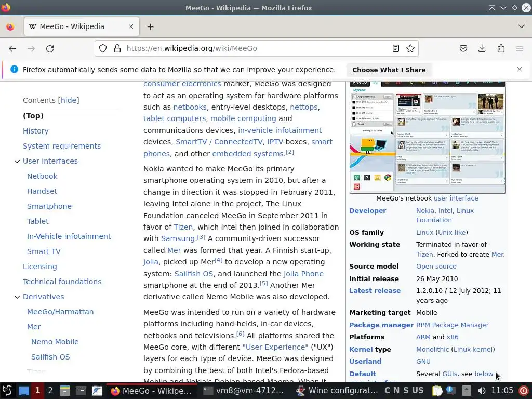Open Nokia developer link in infobox
This screenshot has width=532, height=399.
point(425,211)
